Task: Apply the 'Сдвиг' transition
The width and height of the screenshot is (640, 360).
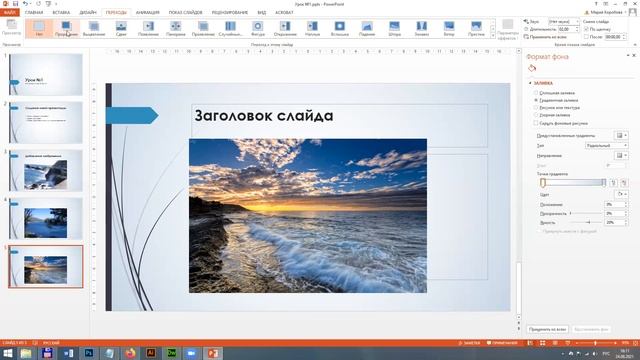Action: click(121, 29)
